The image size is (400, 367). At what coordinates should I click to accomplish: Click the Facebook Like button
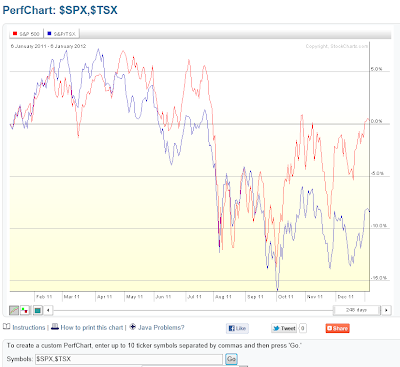(x=237, y=328)
